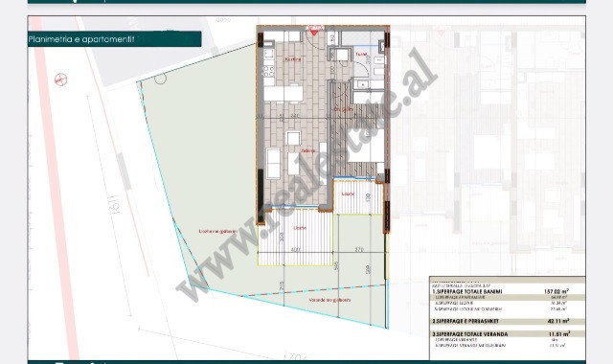The image size is (613, 364).
Task: Click the 'Lozhe me gjelberim' label
Action: (x=218, y=232)
